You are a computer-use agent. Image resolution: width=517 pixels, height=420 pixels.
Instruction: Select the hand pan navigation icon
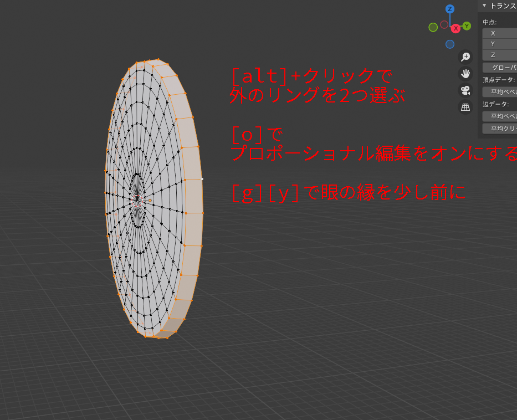tap(465, 74)
